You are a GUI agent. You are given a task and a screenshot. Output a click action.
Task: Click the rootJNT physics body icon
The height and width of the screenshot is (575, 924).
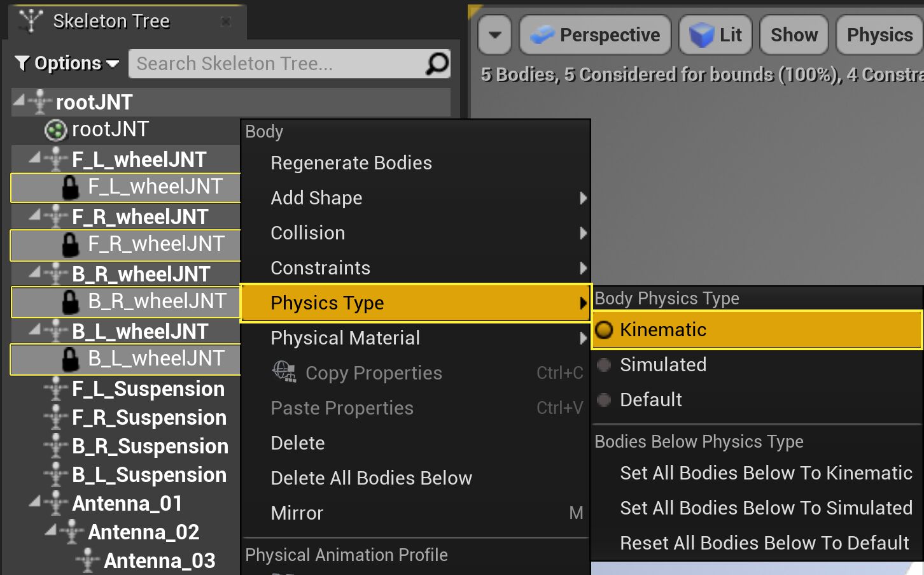[x=56, y=131]
